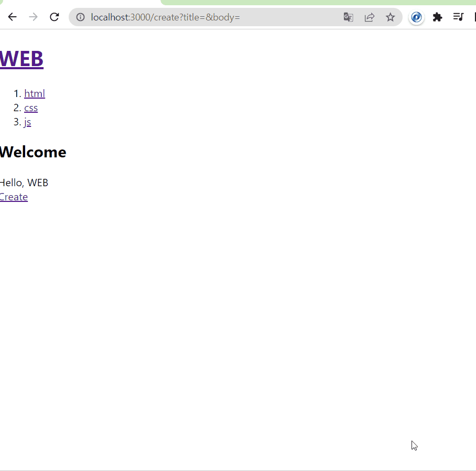
Task: Reload the current page
Action: [x=55, y=17]
